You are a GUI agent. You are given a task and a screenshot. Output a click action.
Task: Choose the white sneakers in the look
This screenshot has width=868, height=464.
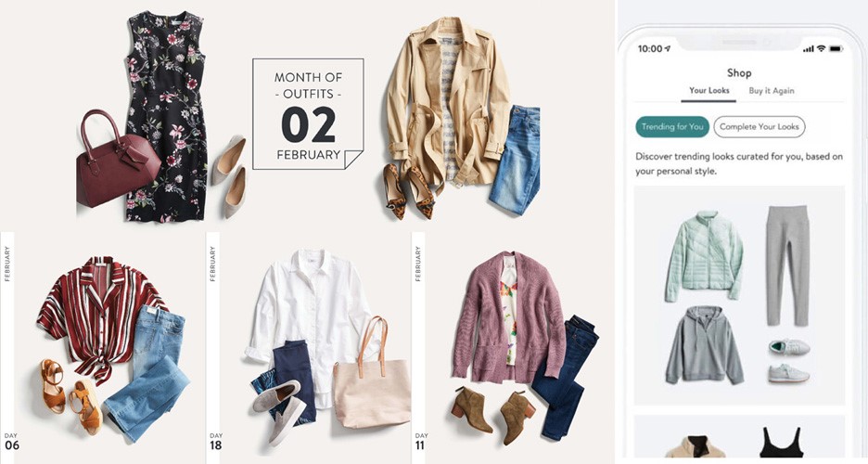(789, 360)
